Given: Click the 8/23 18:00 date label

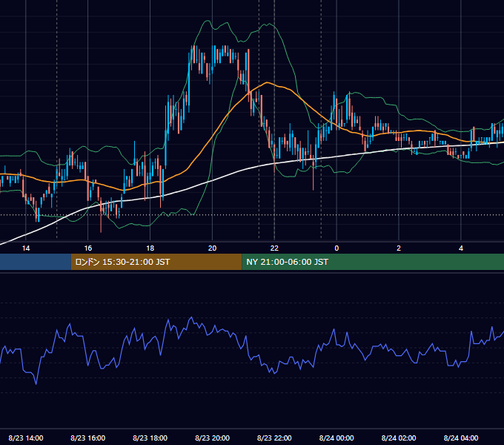Looking at the screenshot, I should (150, 438).
